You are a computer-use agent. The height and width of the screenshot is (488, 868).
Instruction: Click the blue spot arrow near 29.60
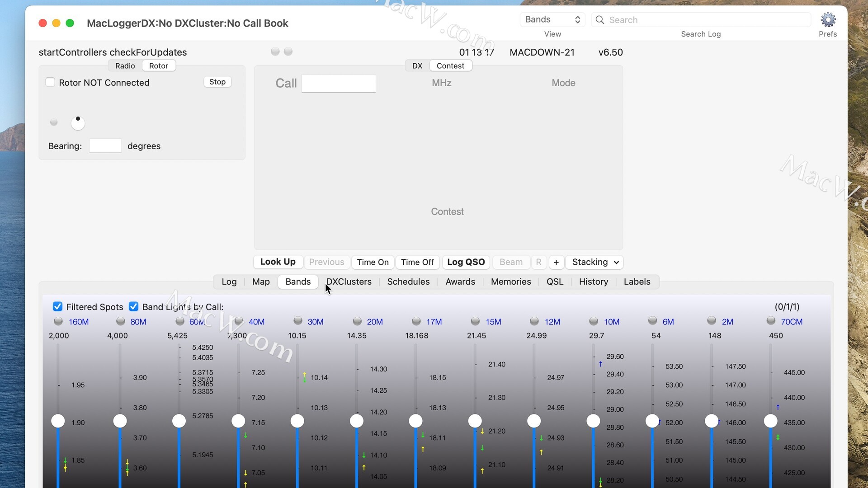pyautogui.click(x=600, y=364)
